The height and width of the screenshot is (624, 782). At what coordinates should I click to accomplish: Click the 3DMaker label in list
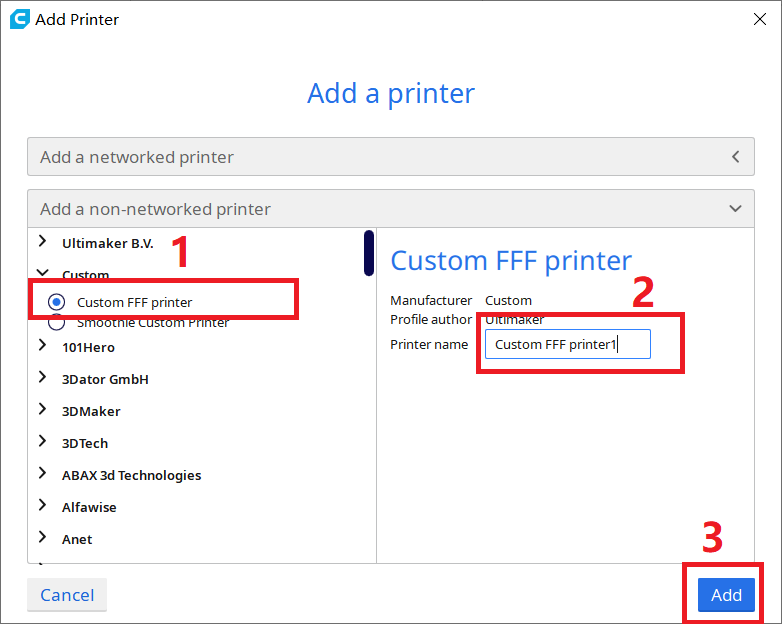point(91,411)
